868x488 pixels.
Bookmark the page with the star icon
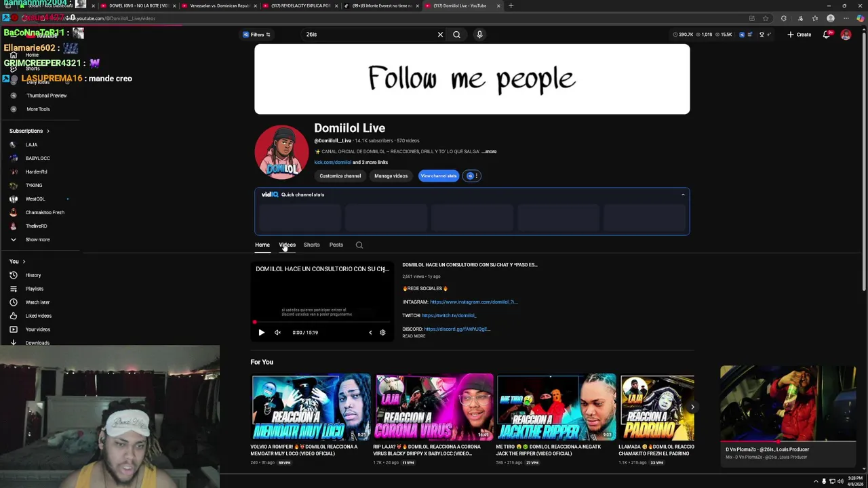coord(766,18)
